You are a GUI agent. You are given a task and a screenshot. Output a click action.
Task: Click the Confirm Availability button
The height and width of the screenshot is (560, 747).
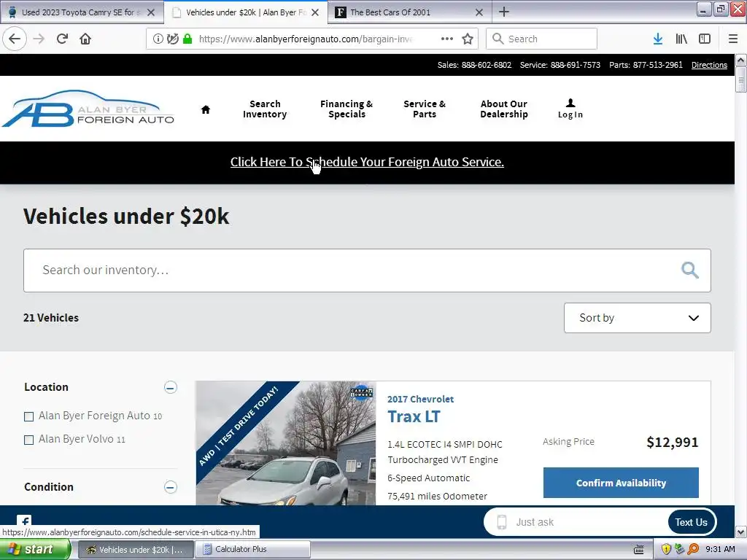point(621,483)
